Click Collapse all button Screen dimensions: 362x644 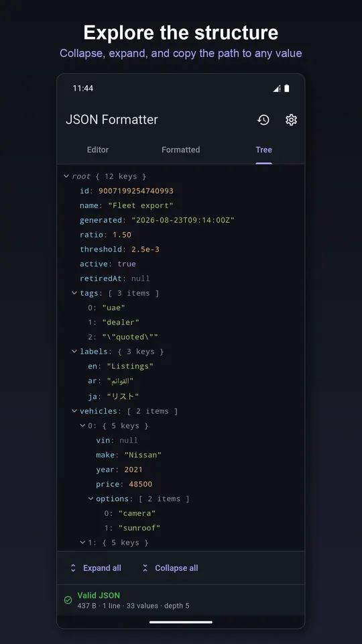coord(170,568)
